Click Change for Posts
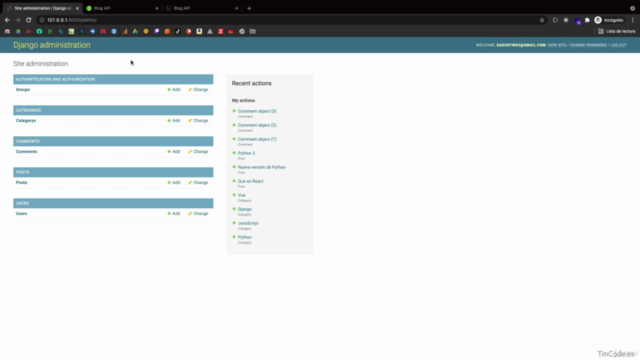Screen dimensions: 640x360 coord(198,182)
